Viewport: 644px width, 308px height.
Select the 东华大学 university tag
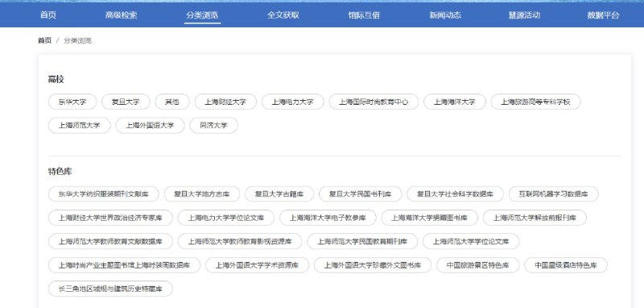(x=72, y=102)
